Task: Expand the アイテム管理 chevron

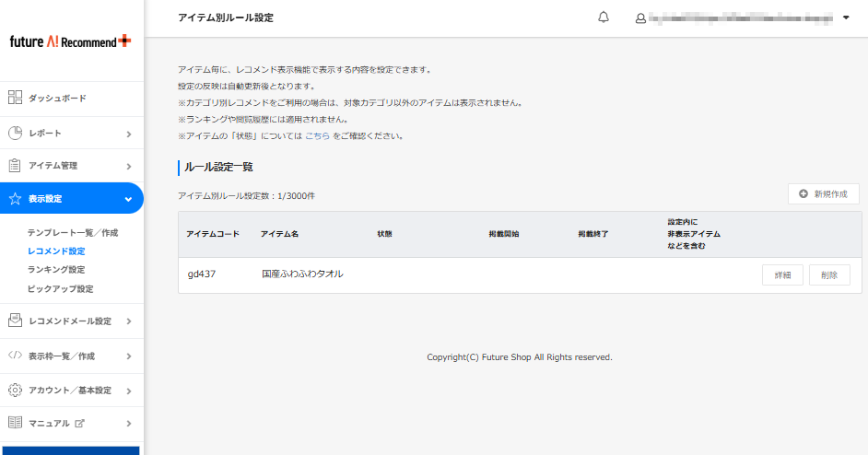Action: (128, 166)
